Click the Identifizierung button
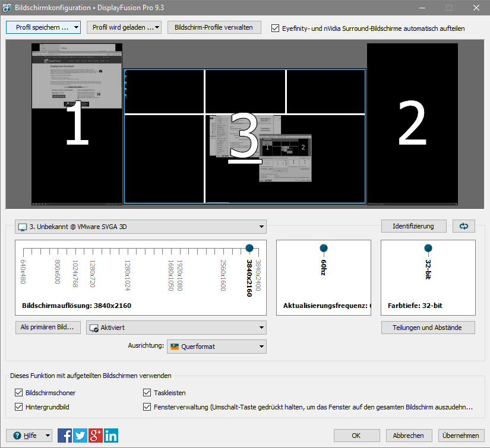This screenshot has width=490, height=448. 413,226
